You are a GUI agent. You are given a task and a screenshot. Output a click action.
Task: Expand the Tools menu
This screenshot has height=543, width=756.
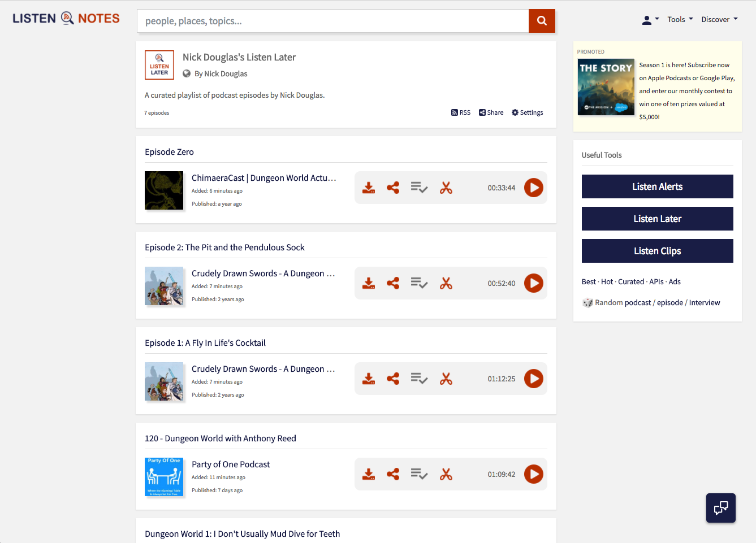(680, 19)
